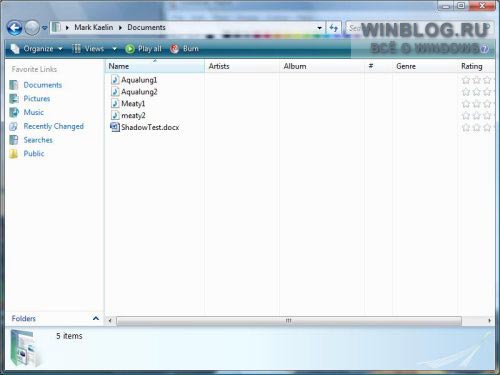Set star rating for meaty2
This screenshot has width=500, height=375.
[477, 116]
